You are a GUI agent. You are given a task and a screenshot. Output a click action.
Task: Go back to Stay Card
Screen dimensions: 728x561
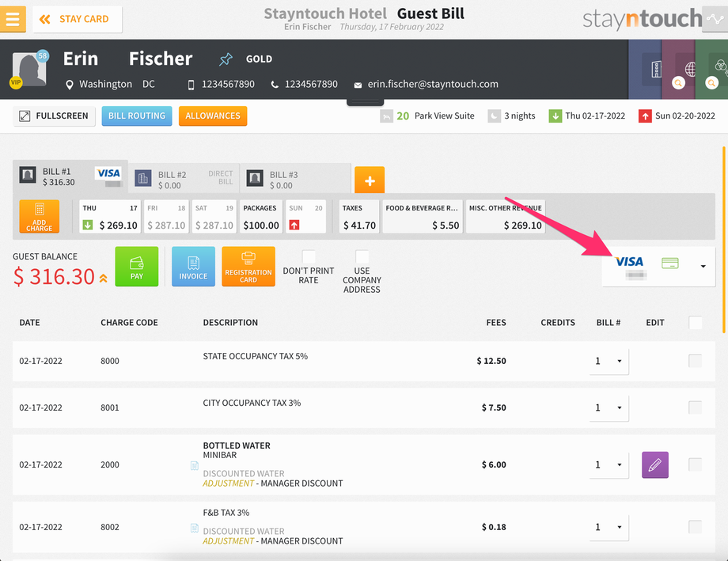pos(78,19)
